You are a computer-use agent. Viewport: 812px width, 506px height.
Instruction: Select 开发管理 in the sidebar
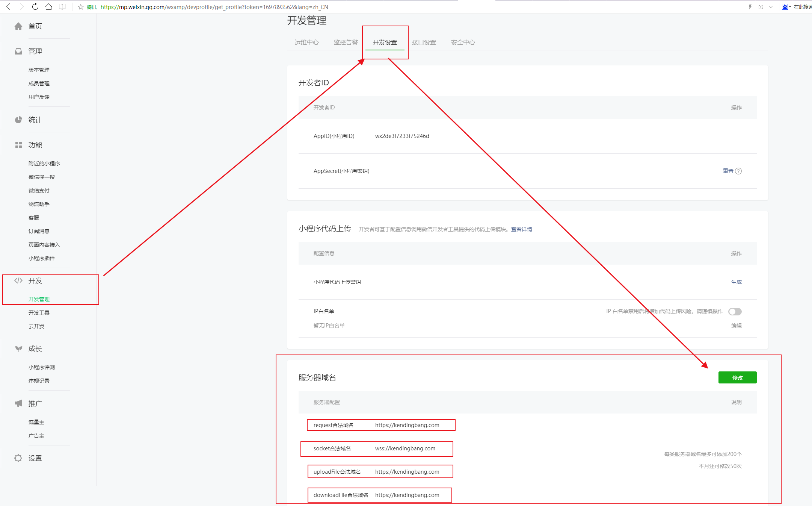click(39, 299)
